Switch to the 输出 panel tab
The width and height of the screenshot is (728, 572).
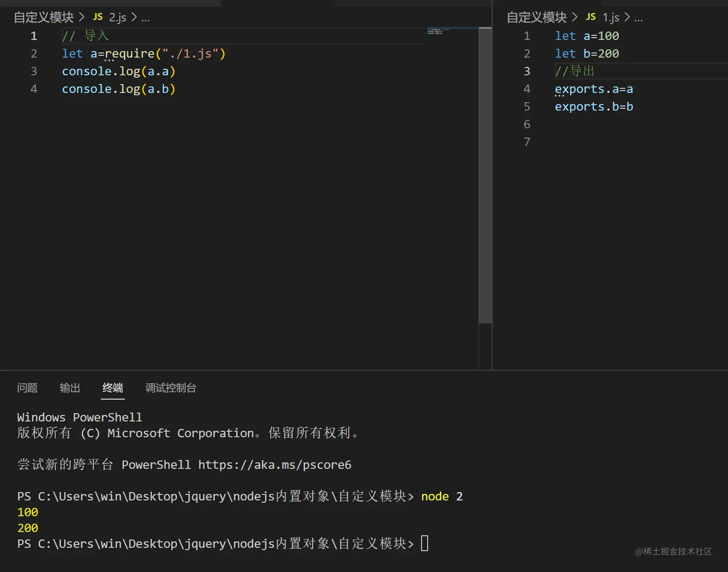[x=70, y=388]
